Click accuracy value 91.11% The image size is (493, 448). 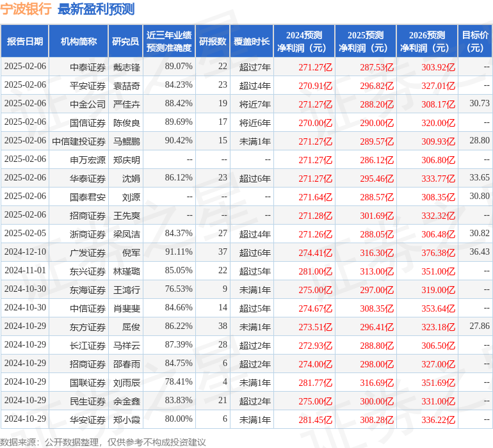(179, 252)
